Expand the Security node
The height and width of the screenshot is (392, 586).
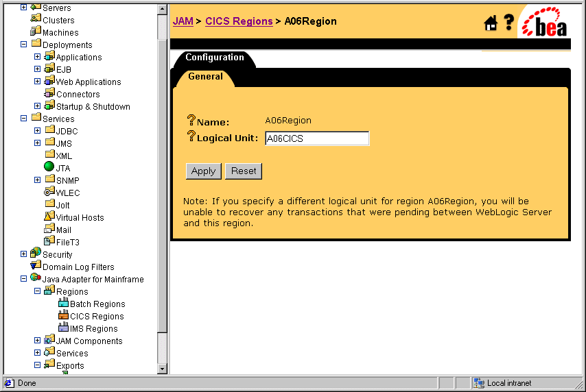click(x=23, y=254)
